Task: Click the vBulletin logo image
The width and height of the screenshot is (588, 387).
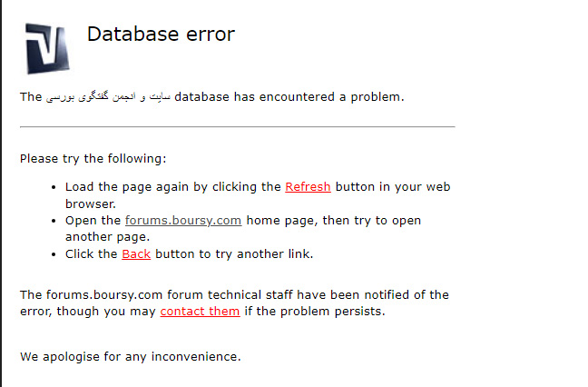Action: pyautogui.click(x=47, y=48)
